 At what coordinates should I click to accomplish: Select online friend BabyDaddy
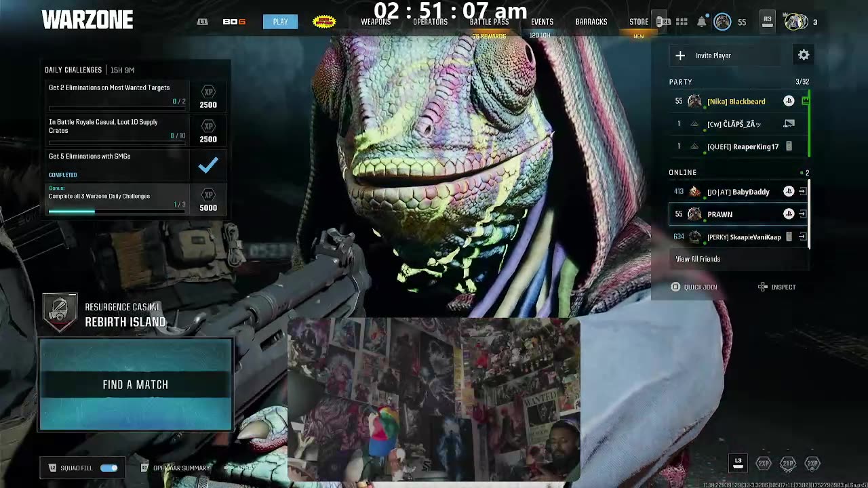[738, 192]
